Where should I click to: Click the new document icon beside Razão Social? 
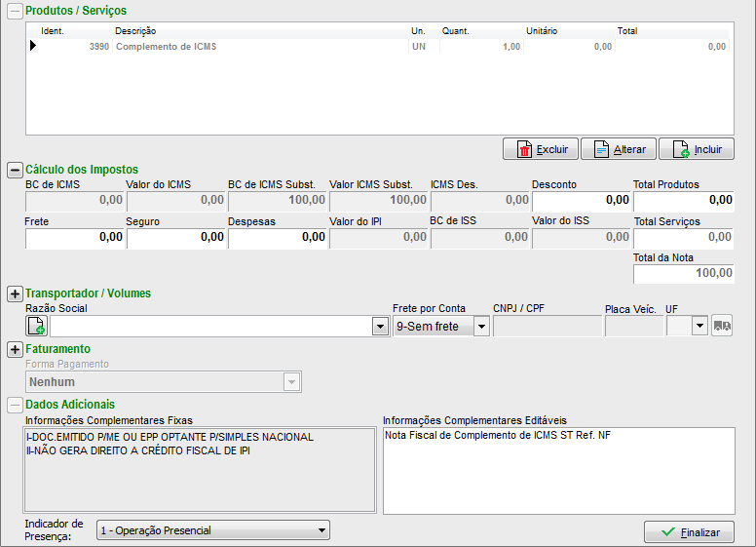pyautogui.click(x=36, y=326)
